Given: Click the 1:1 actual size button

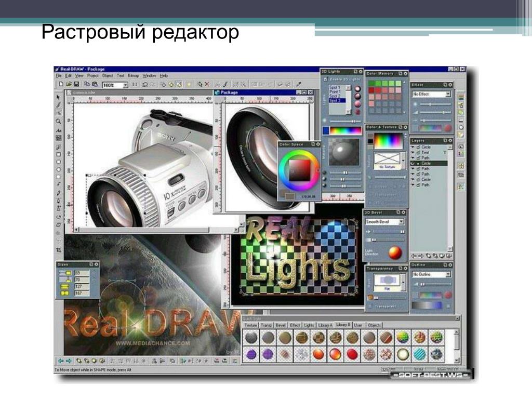Looking at the screenshot, I should pos(135,85).
